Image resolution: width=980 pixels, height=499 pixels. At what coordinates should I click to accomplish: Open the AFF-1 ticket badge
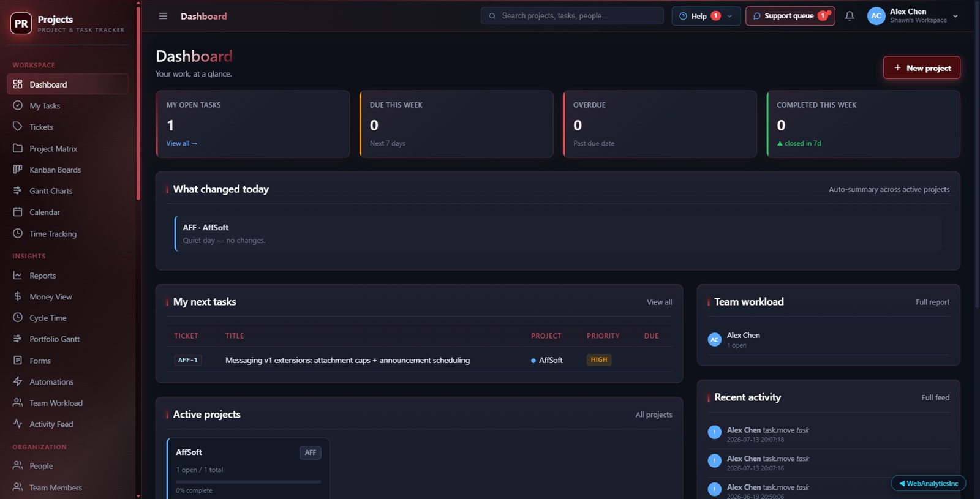coord(188,360)
